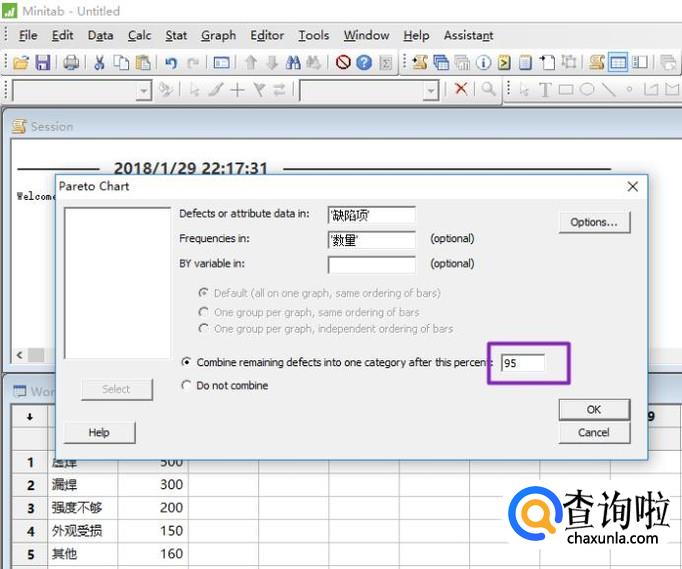The image size is (682, 569).
Task: Click the Cancel red circle icon
Action: point(343,63)
